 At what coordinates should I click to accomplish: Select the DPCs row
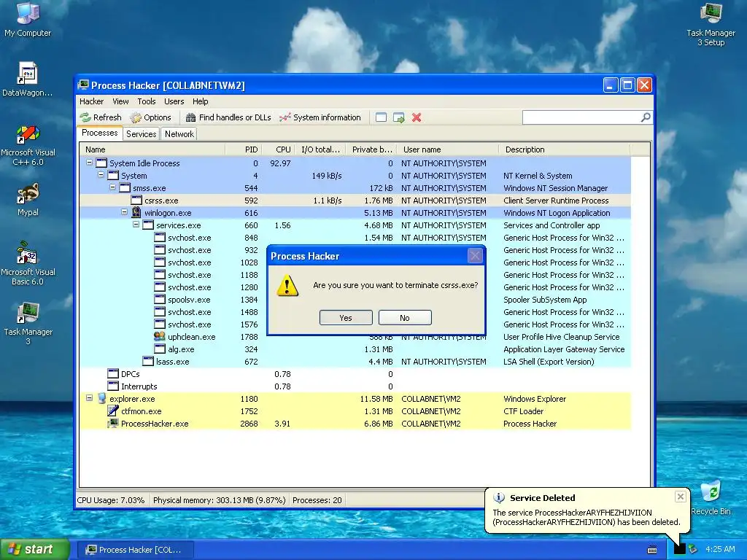coord(355,374)
